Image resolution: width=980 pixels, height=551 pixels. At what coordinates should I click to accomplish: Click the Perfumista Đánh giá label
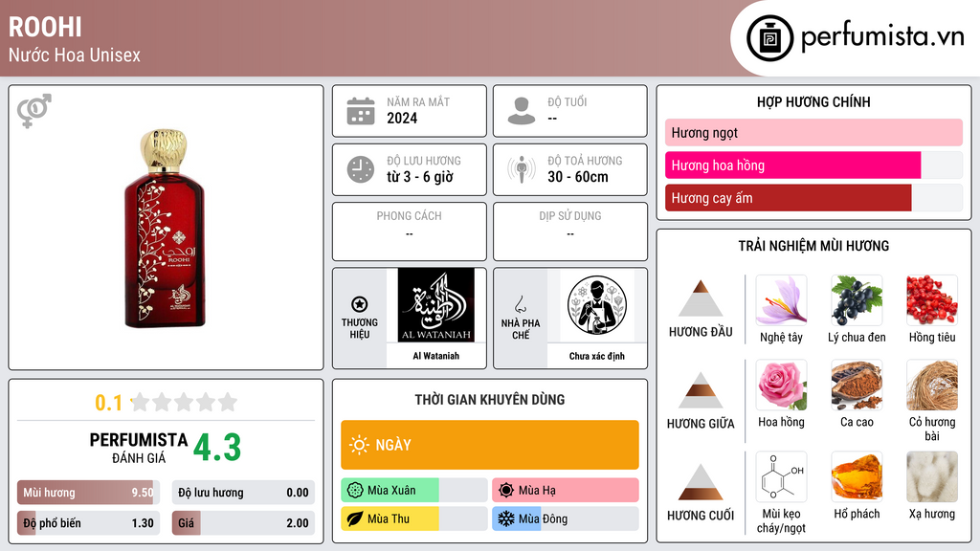139,449
